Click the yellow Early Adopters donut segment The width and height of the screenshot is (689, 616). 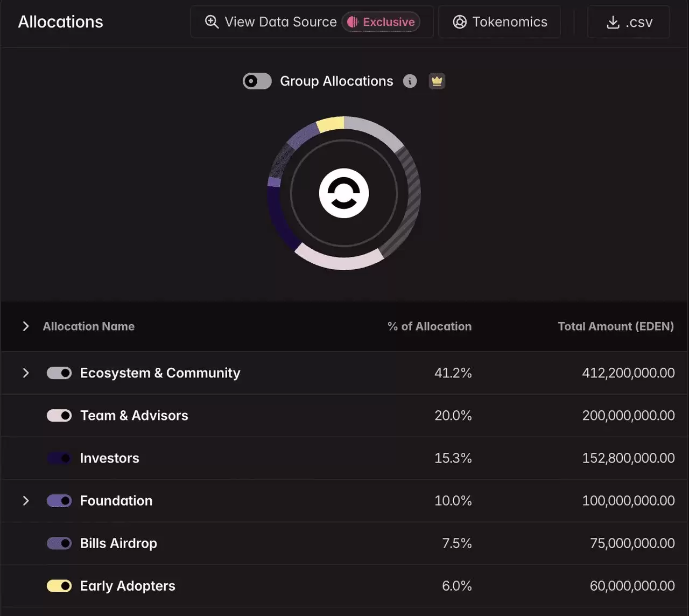point(331,124)
